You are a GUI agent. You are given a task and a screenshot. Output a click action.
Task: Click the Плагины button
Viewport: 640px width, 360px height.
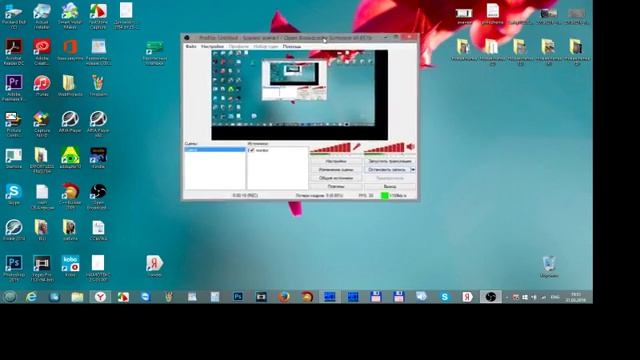click(x=336, y=186)
